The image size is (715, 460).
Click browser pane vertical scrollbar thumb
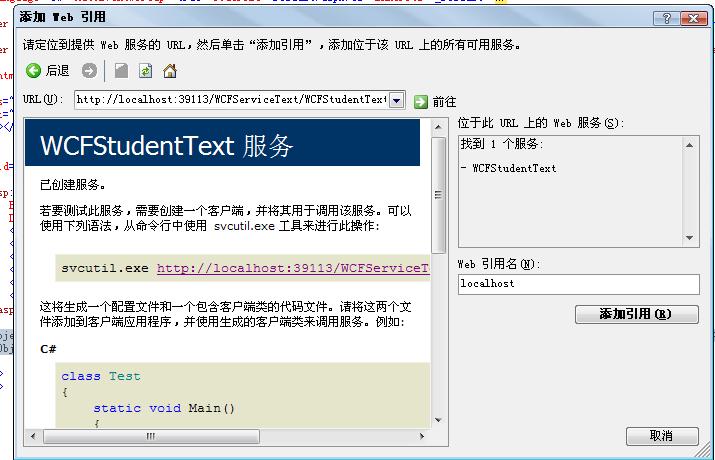coord(438,195)
